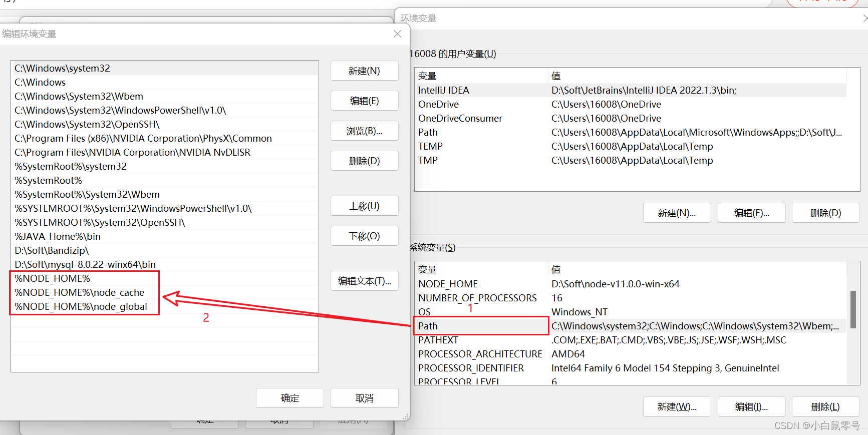Viewport: 868px width, 435px height.
Task: Select %SystemRoot%\system32 entry
Action: (x=165, y=166)
